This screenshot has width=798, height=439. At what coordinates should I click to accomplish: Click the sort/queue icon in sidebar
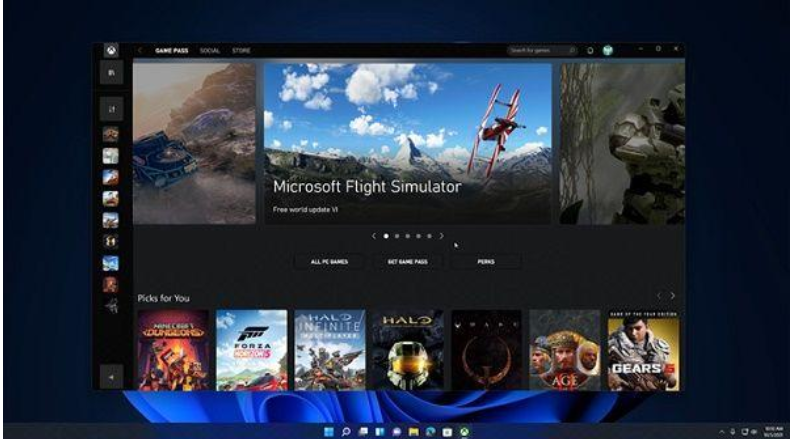point(110,108)
